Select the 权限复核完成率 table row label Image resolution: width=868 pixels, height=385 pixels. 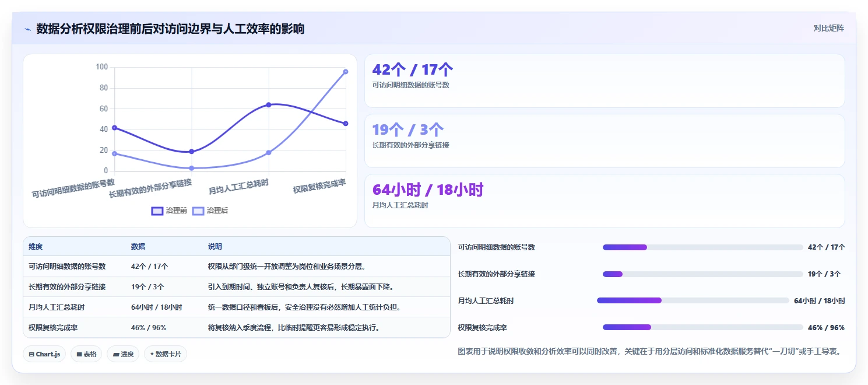53,327
